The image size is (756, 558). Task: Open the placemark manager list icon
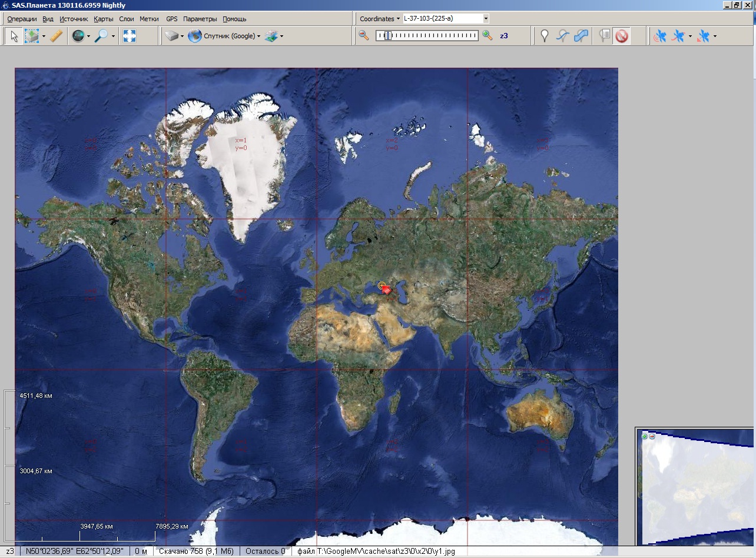click(604, 36)
